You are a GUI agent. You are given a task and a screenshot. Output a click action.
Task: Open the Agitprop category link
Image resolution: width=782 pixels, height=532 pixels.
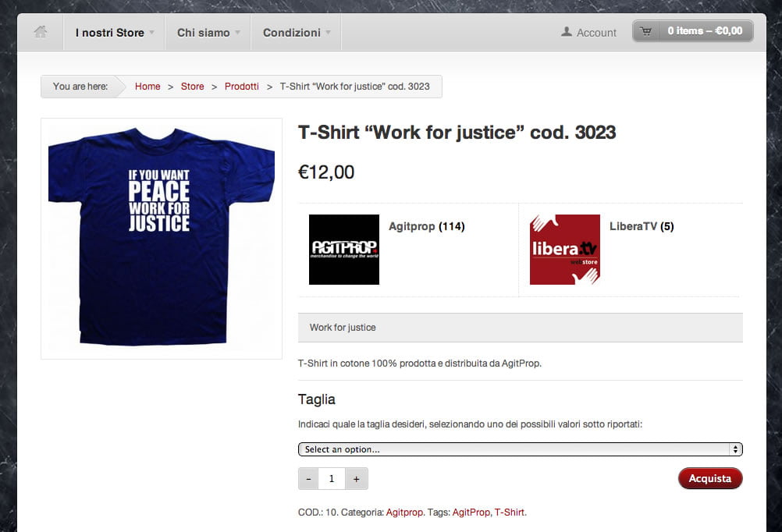[404, 512]
